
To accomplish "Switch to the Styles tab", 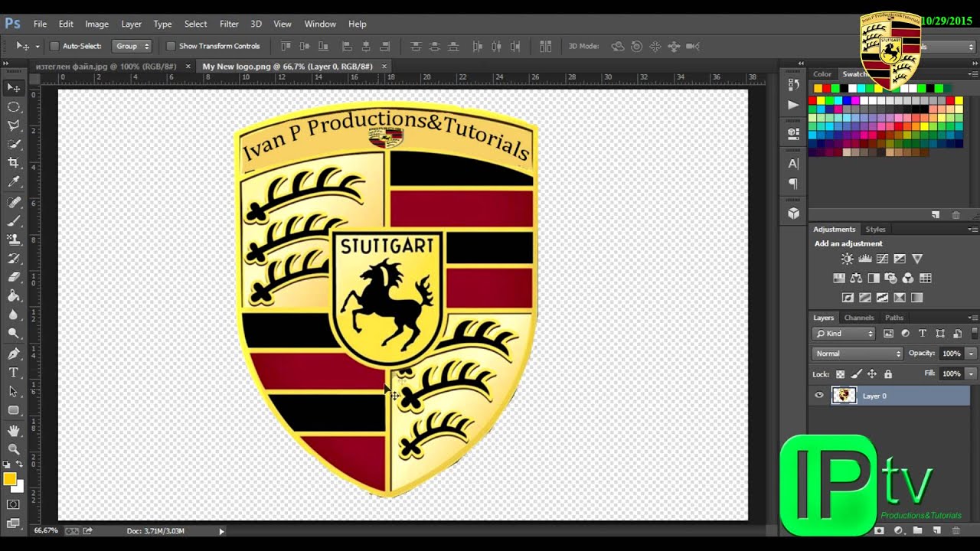I will click(875, 230).
